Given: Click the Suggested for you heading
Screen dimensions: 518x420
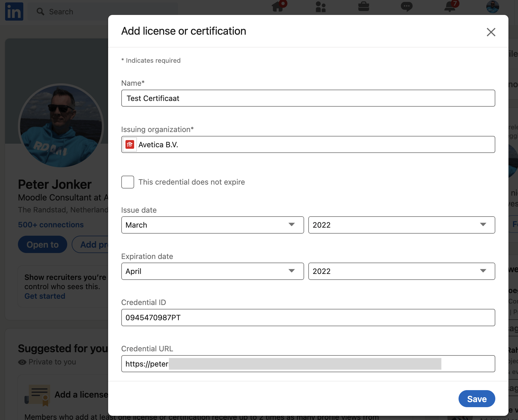Looking at the screenshot, I should 63,348.
